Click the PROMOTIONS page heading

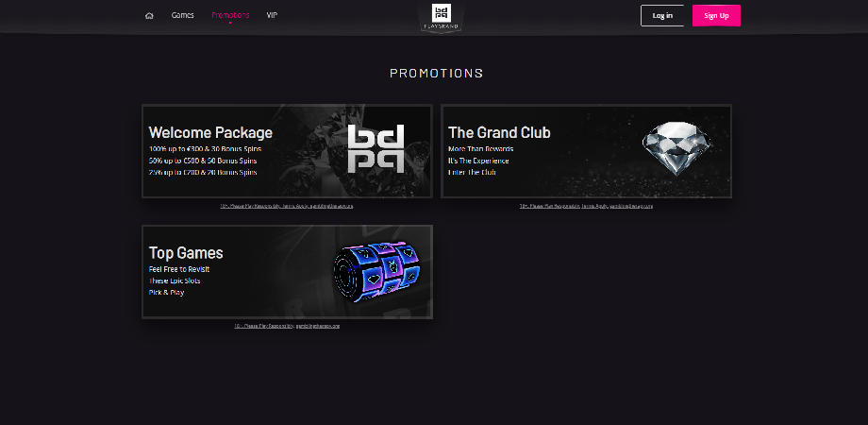click(436, 73)
